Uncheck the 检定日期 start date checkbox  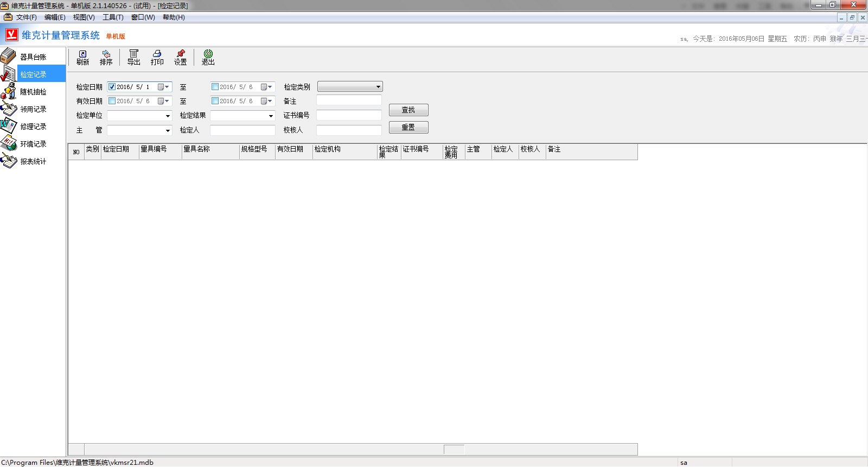112,87
